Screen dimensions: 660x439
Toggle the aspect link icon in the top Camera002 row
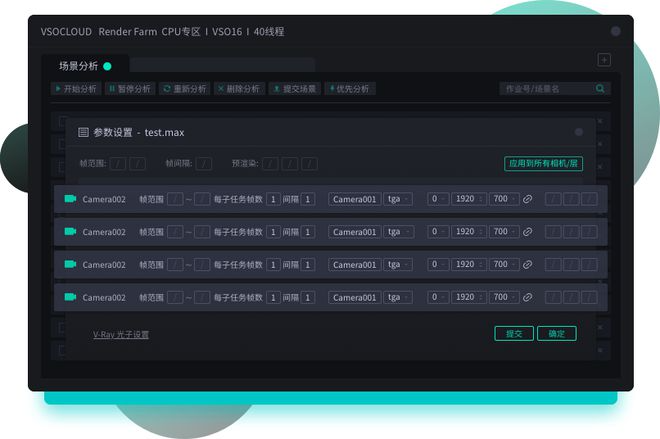pyautogui.click(x=527, y=199)
